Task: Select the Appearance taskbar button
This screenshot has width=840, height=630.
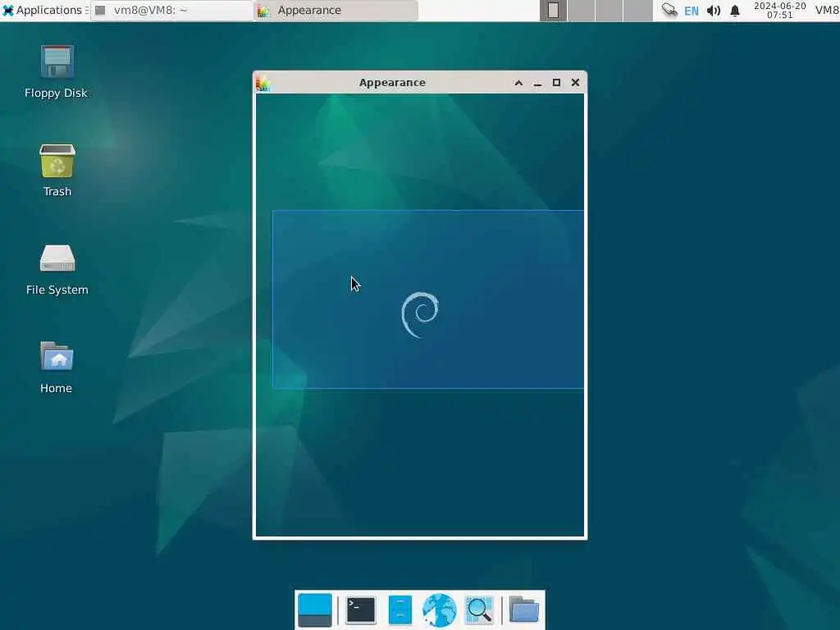Action: [x=336, y=10]
